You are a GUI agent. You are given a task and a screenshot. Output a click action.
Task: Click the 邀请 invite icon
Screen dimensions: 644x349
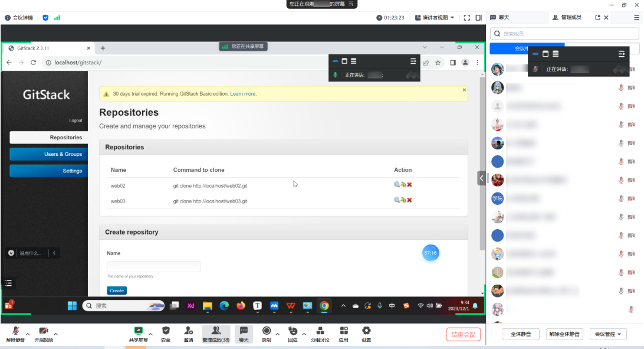click(x=189, y=334)
